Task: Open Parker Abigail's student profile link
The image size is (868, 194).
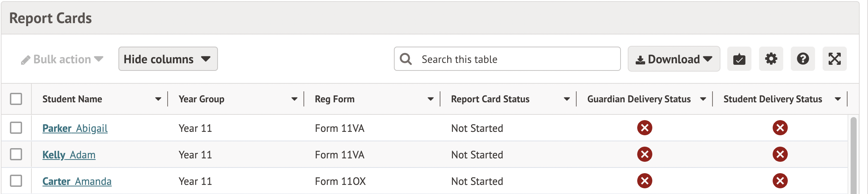Action: 75,128
